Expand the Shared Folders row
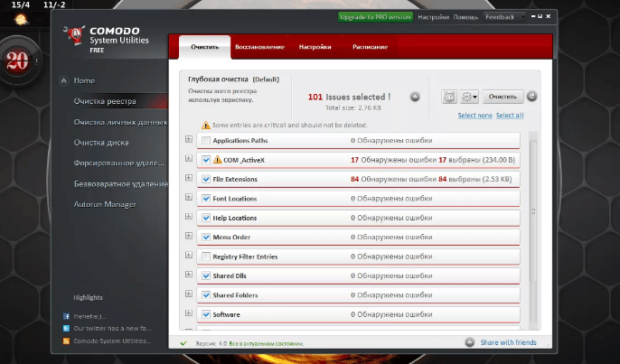 point(189,294)
